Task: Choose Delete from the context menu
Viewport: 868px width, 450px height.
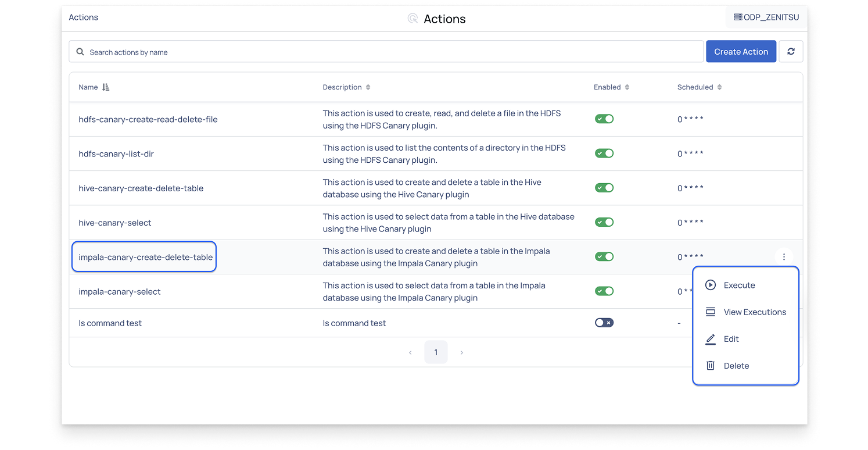Action: coord(736,366)
